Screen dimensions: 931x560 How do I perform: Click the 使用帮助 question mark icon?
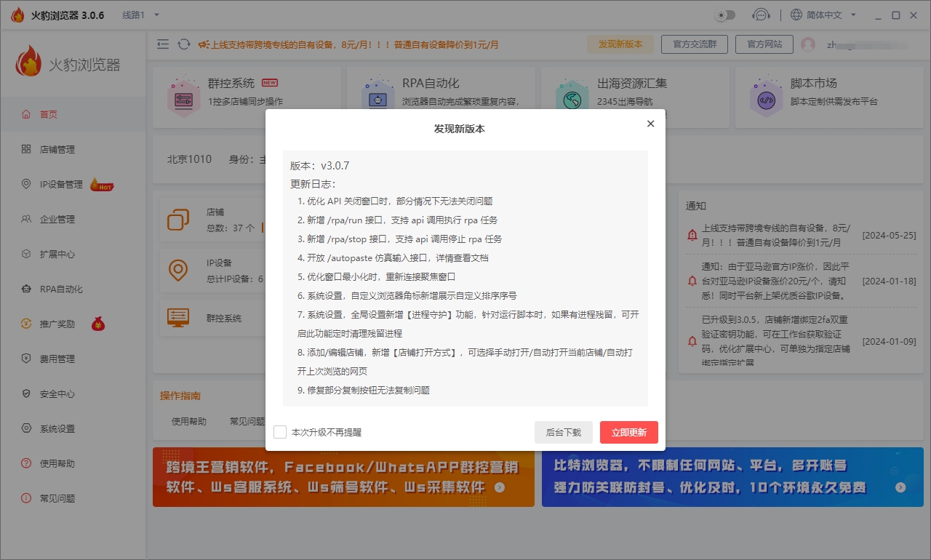coord(26,463)
